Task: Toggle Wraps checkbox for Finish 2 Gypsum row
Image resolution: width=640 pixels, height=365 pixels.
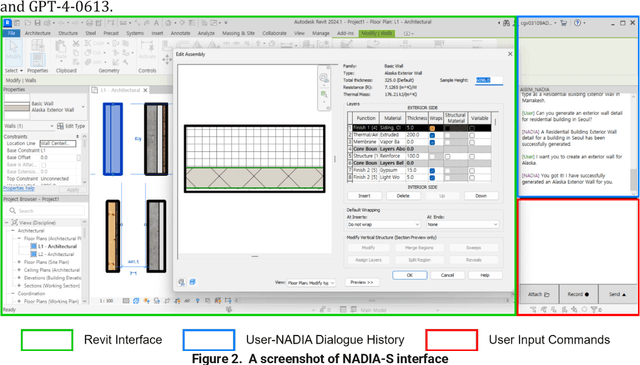Action: pos(432,171)
